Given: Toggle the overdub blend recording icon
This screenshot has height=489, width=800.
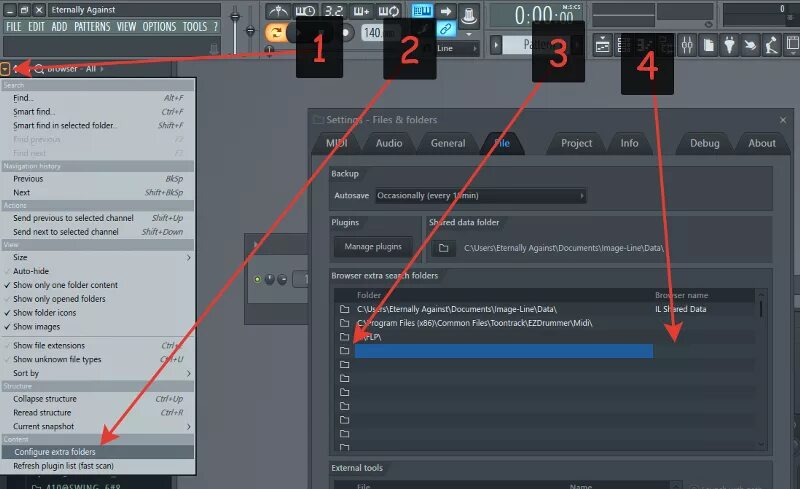Looking at the screenshot, I should pos(361,10).
